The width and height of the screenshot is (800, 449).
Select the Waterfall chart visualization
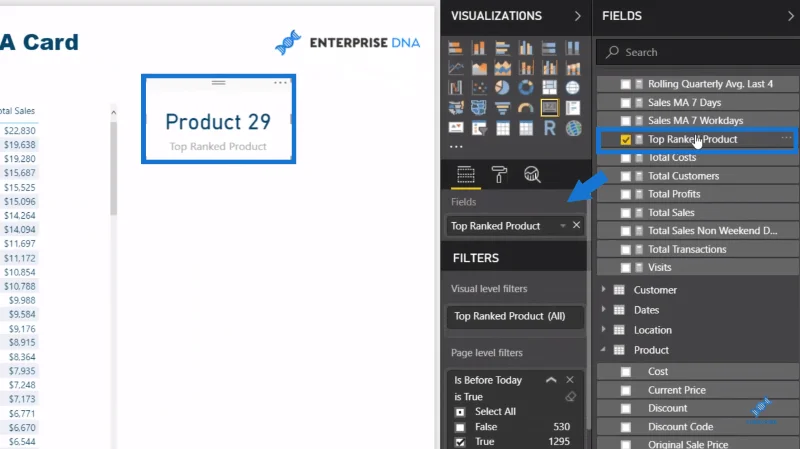click(x=455, y=88)
